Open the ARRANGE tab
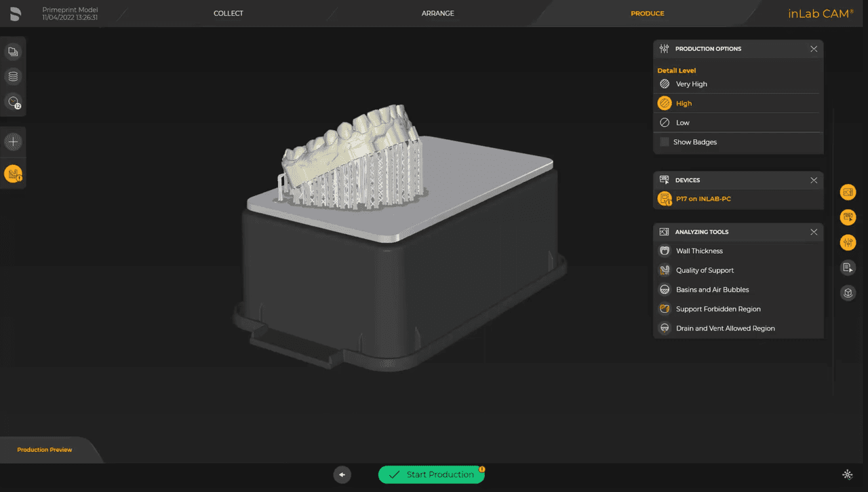Image resolution: width=868 pixels, height=492 pixels. click(437, 13)
